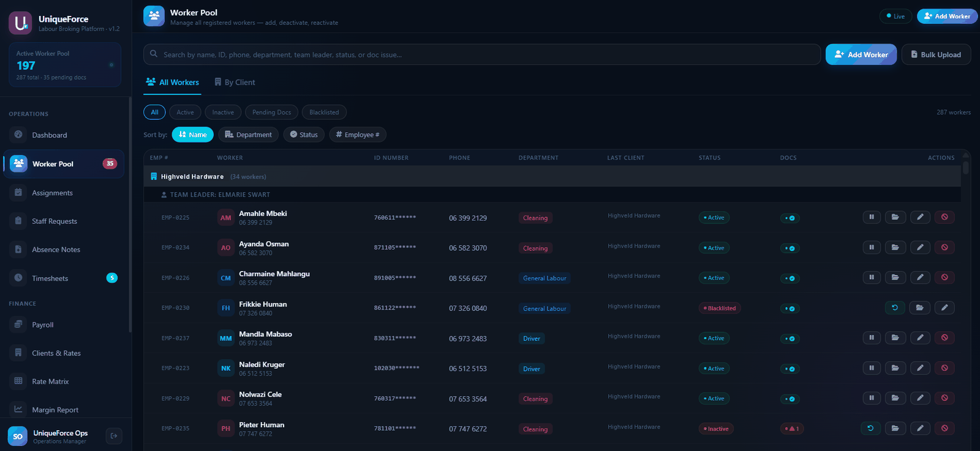Click the worker search field

point(482,54)
